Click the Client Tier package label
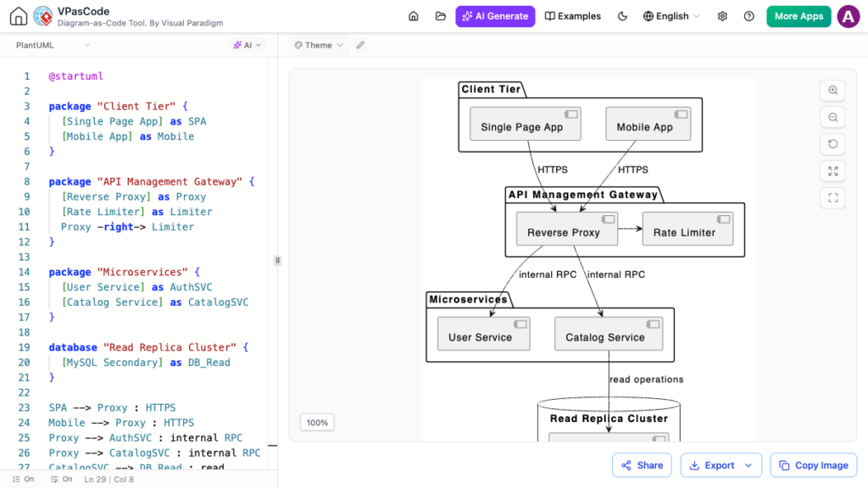Screen dimensions: 868x488 click(491, 89)
